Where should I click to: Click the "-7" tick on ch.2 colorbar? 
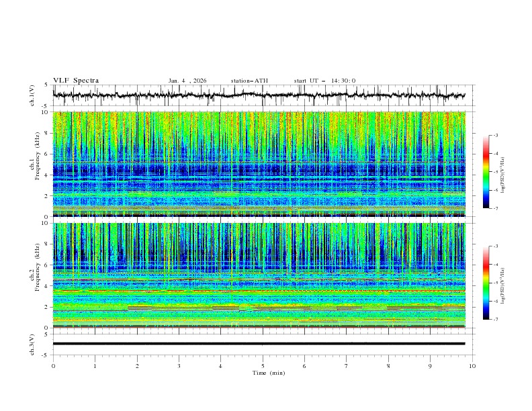point(496,320)
